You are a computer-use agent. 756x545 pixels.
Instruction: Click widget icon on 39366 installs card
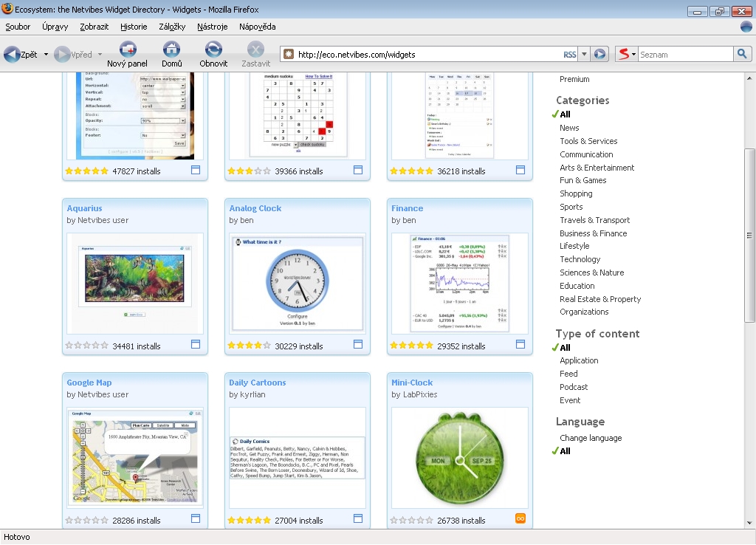pyautogui.click(x=358, y=170)
